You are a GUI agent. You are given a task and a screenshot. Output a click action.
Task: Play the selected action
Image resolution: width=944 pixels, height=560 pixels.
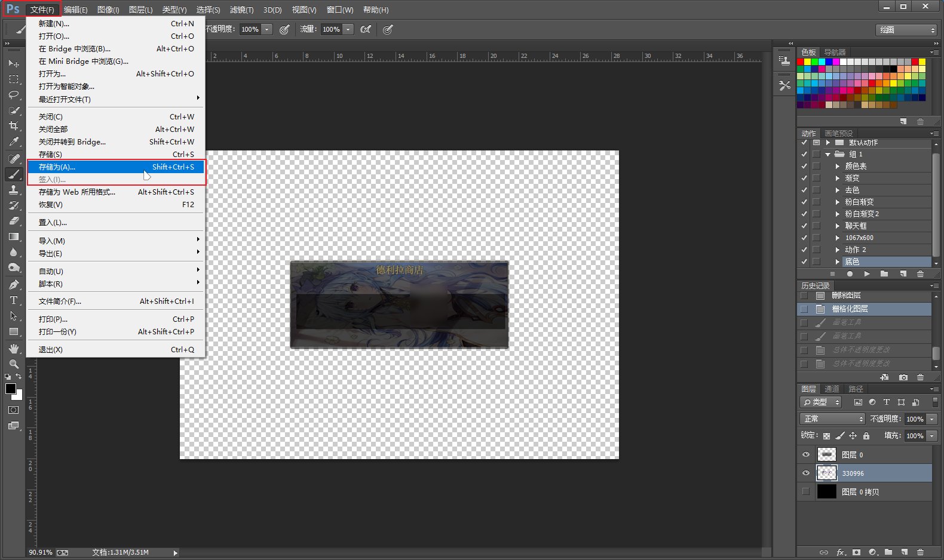click(x=867, y=274)
